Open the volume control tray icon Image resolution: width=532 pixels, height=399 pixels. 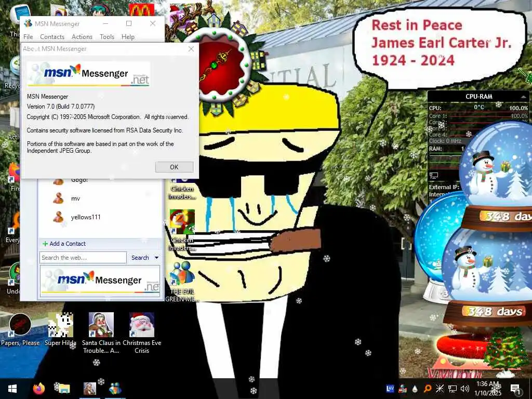tap(465, 389)
